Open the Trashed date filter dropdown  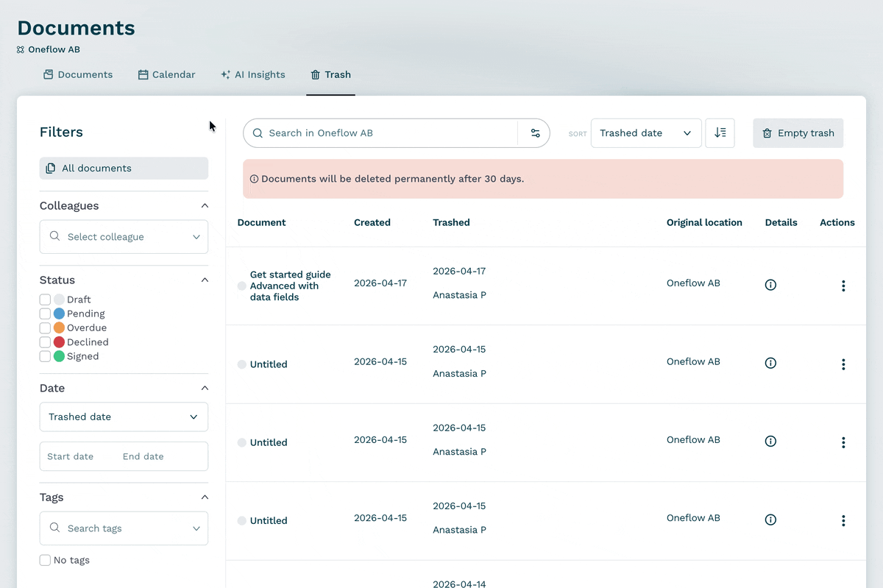tap(124, 417)
